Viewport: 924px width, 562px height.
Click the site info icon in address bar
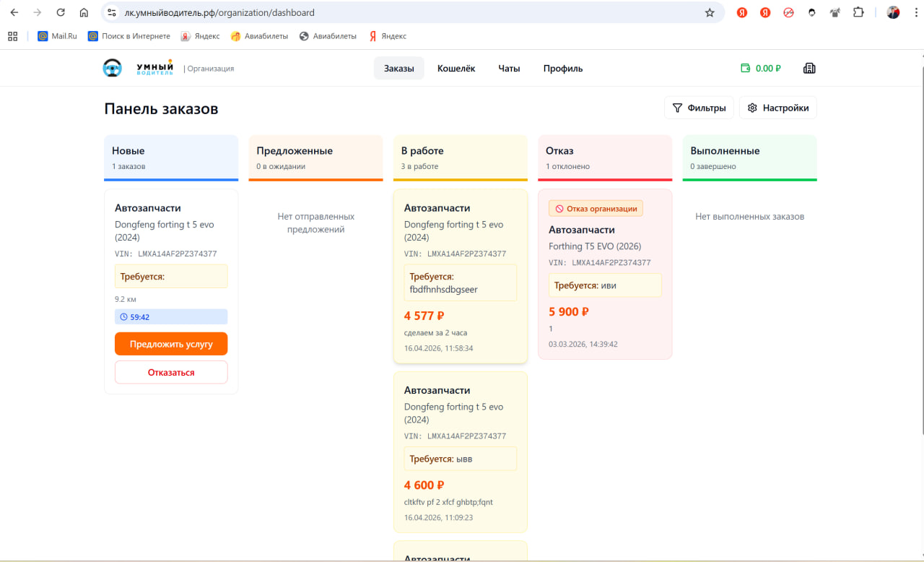111,12
